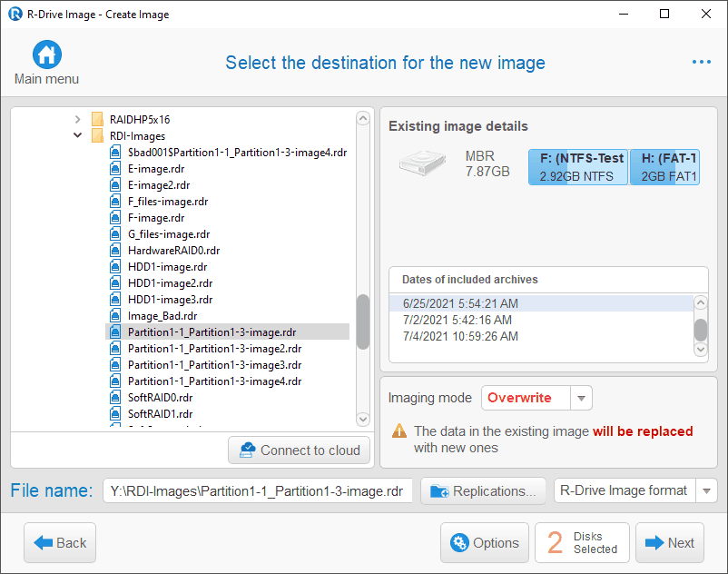Screen dimensions: 728x574
Task: Select the SoftRAID0.rdr file name
Action: (x=160, y=398)
